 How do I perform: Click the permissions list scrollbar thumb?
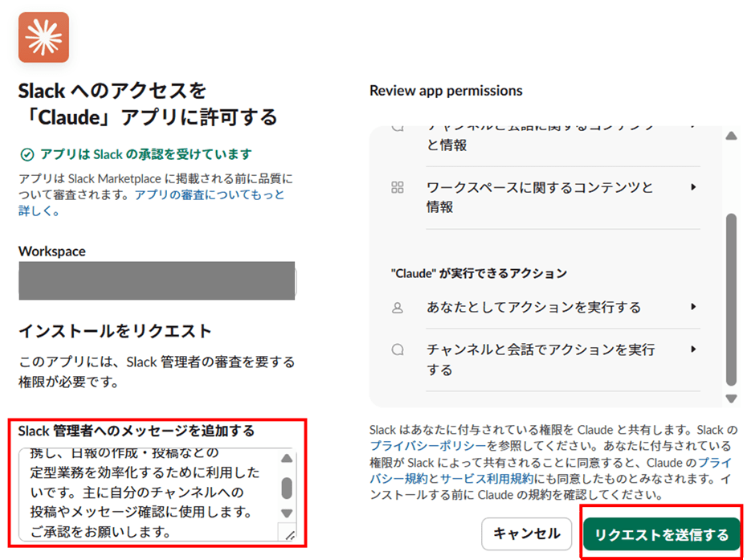[x=732, y=300]
